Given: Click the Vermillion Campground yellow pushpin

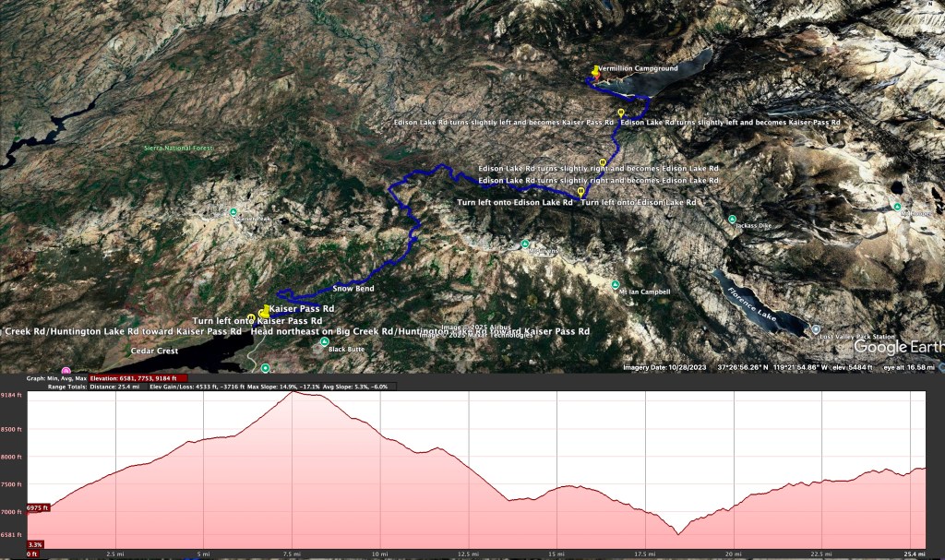Looking at the screenshot, I should pyautogui.click(x=594, y=70).
